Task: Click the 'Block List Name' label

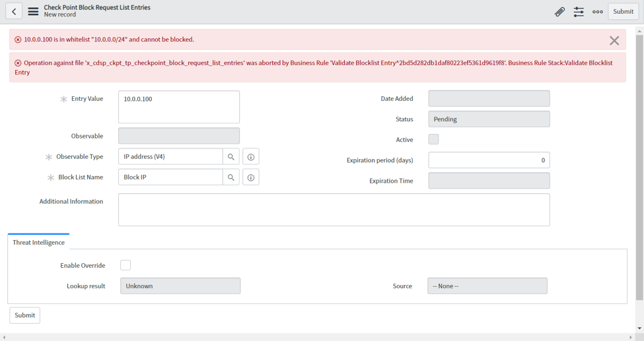Action: [81, 177]
